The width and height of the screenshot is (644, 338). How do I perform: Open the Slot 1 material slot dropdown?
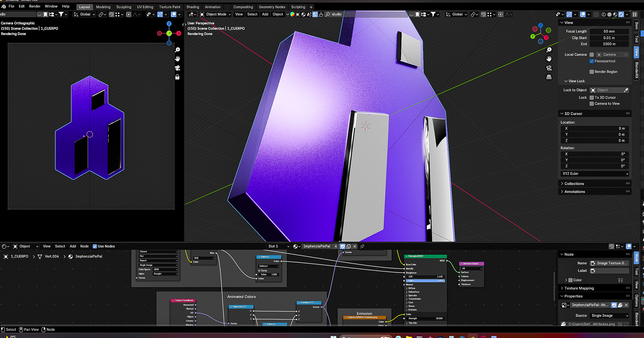click(x=278, y=246)
